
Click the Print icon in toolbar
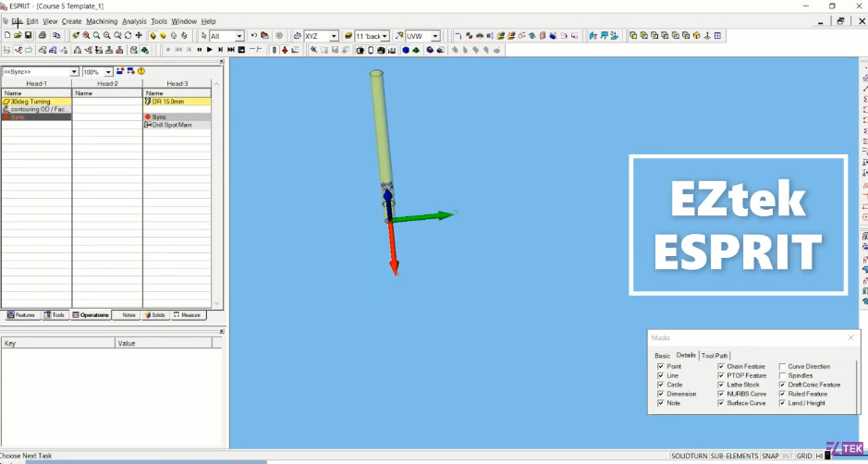pos(43,36)
